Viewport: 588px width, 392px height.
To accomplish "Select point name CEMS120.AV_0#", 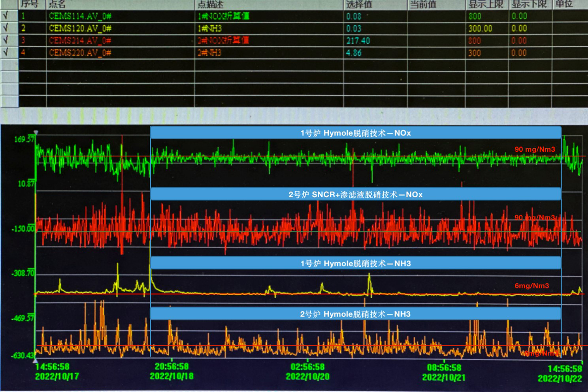I will coord(80,28).
